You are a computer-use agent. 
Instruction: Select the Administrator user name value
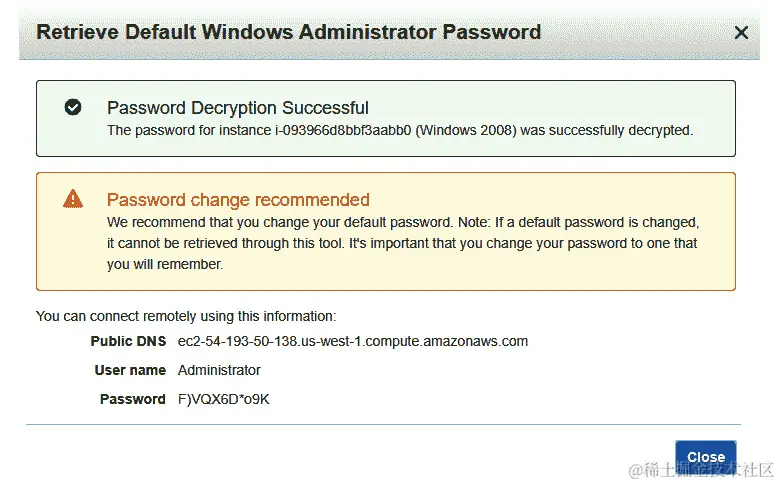point(219,370)
